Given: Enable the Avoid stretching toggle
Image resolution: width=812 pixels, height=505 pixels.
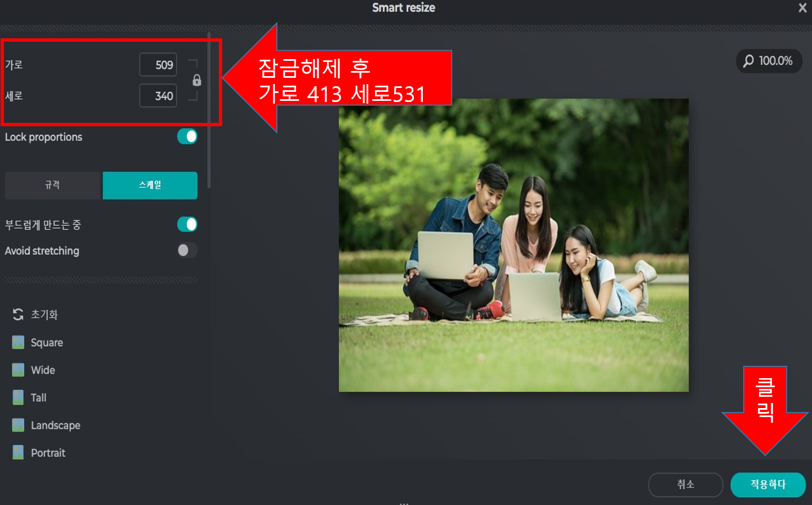Looking at the screenshot, I should pos(187,250).
